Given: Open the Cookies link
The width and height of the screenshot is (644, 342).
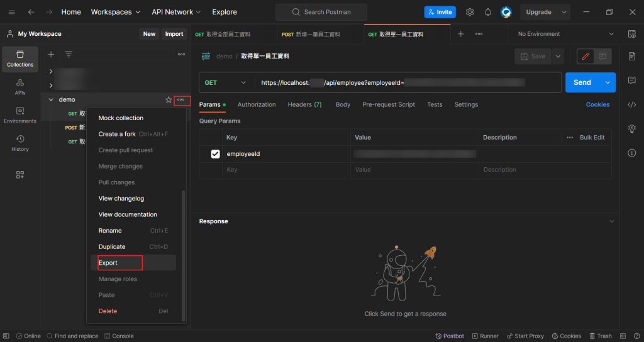Looking at the screenshot, I should [597, 105].
